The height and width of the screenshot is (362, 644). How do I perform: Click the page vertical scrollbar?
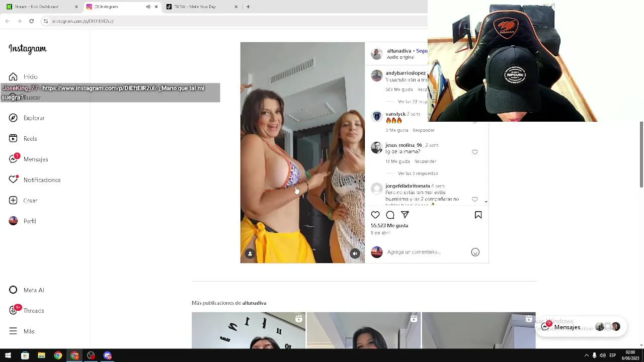pyautogui.click(x=641, y=155)
